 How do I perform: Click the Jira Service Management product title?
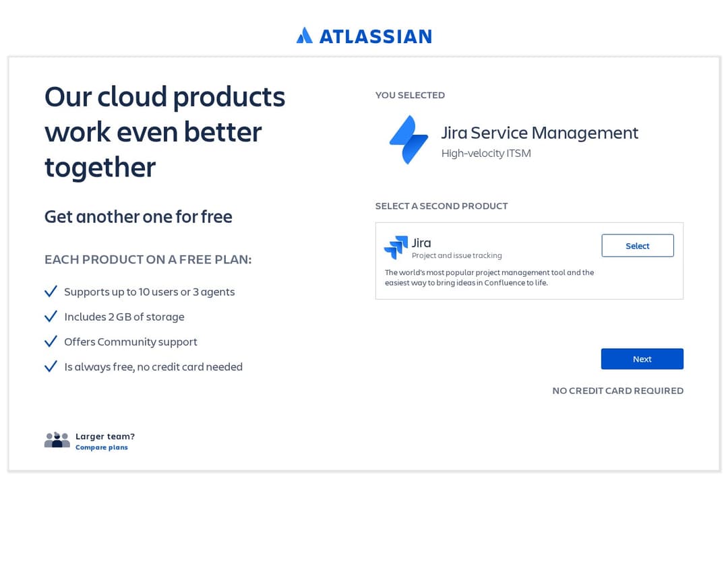[x=539, y=133]
